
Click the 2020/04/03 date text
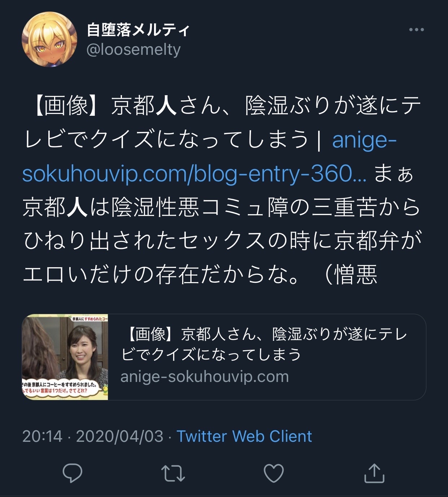click(x=119, y=436)
